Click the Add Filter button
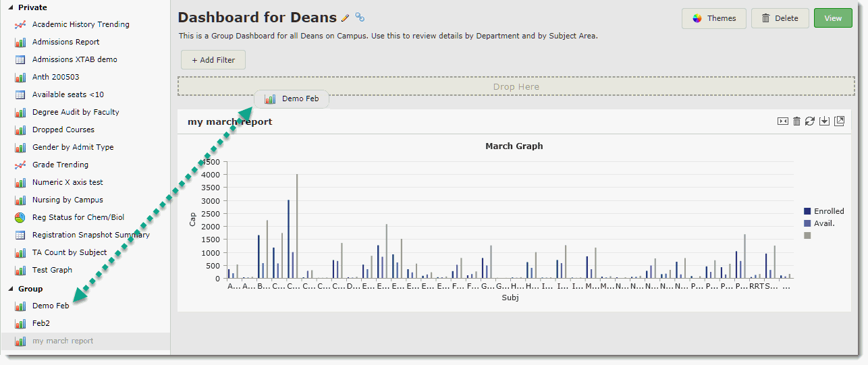This screenshot has width=868, height=365. point(213,60)
